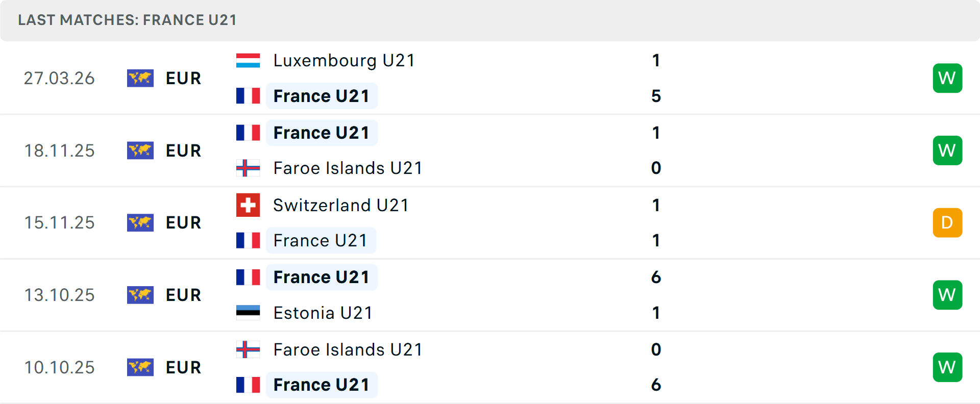Click the Estonia flag icon
The height and width of the screenshot is (404, 980).
pyautogui.click(x=248, y=313)
